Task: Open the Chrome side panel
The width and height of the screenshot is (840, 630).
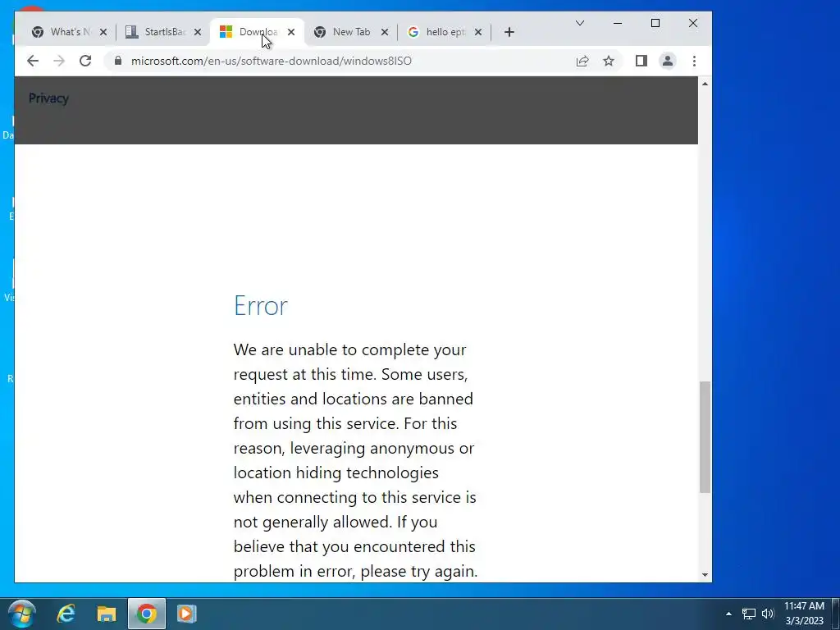Action: 641,61
